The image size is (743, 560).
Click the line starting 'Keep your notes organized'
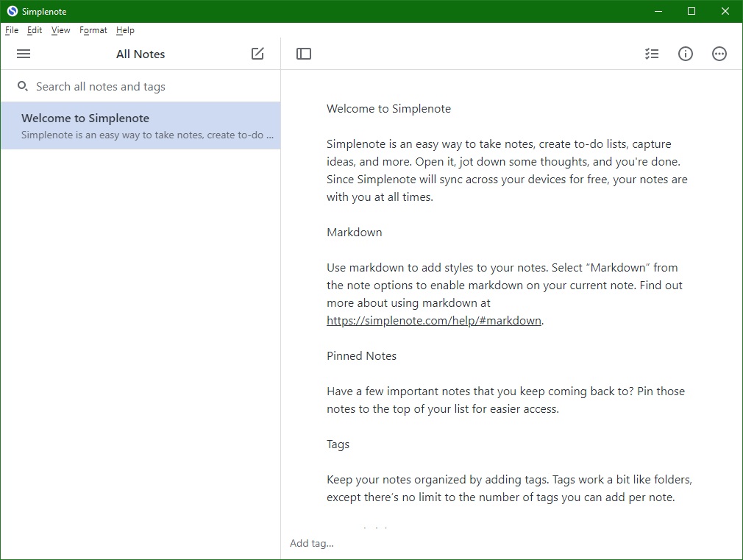509,479
